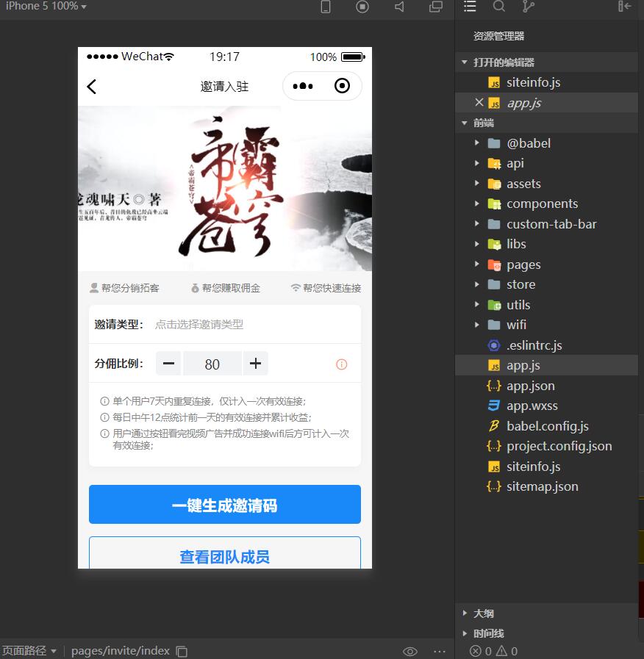Close the app.js editor tab
644x659 pixels.
pyautogui.click(x=479, y=102)
